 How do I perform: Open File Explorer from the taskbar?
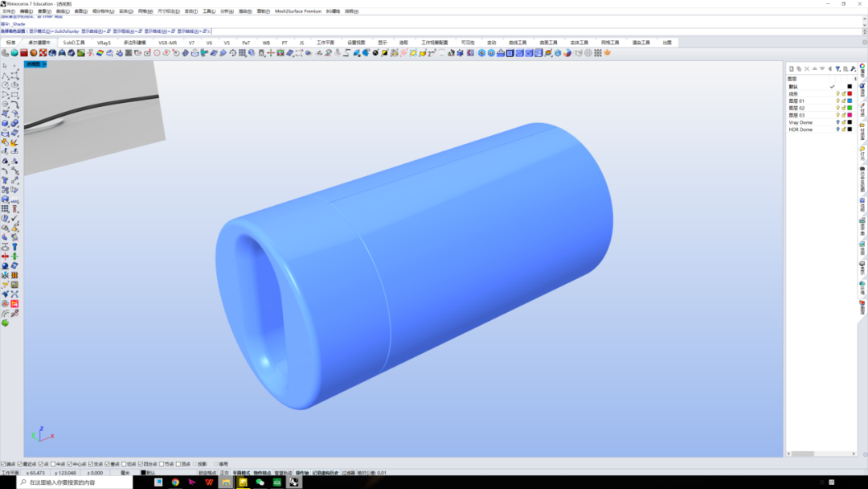226,483
